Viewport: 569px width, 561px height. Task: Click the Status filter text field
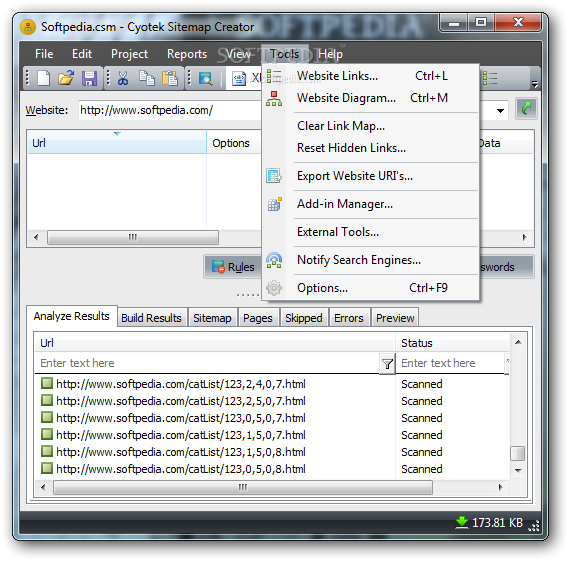coord(451,363)
